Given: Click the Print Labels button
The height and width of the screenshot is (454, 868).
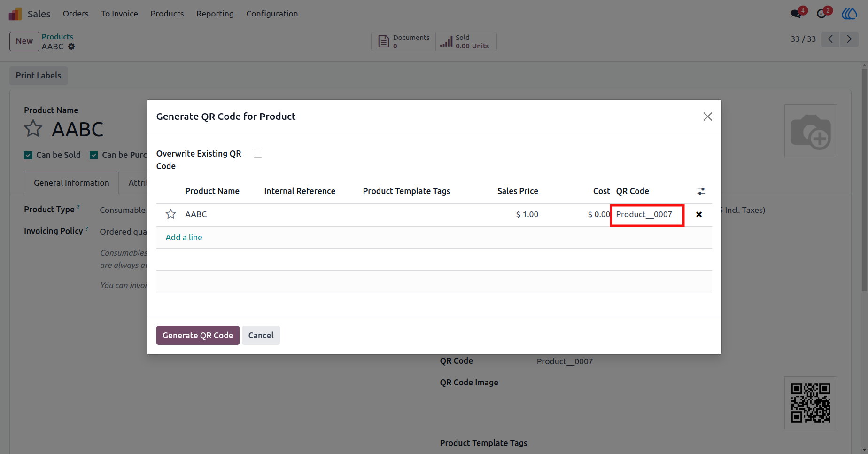Looking at the screenshot, I should [x=39, y=76].
